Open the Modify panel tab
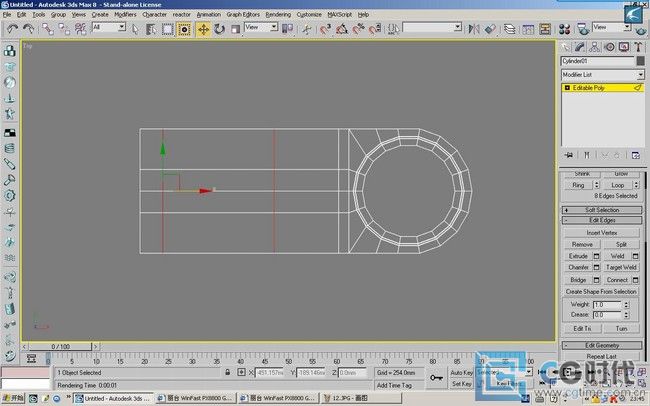This screenshot has width=650, height=406. [x=580, y=47]
